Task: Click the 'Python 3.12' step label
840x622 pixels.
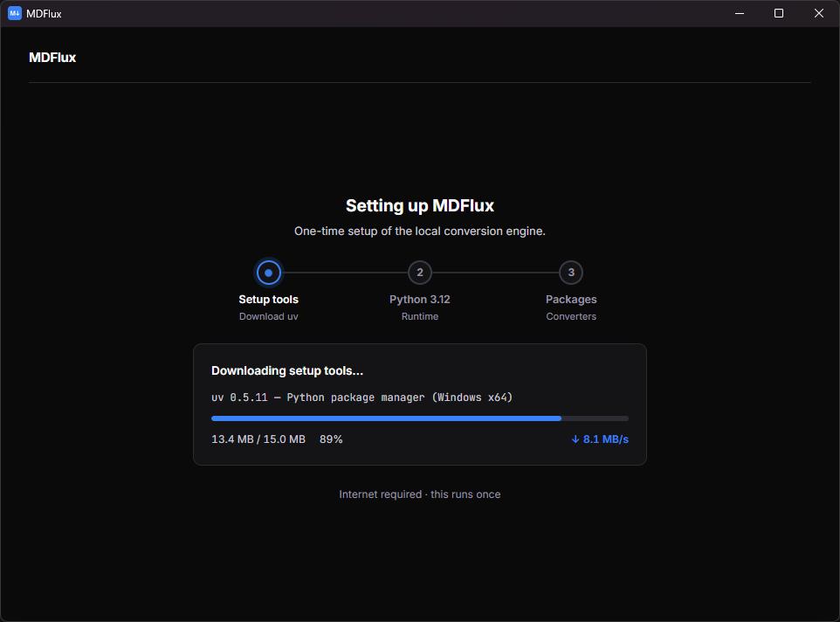Action: [x=420, y=300]
